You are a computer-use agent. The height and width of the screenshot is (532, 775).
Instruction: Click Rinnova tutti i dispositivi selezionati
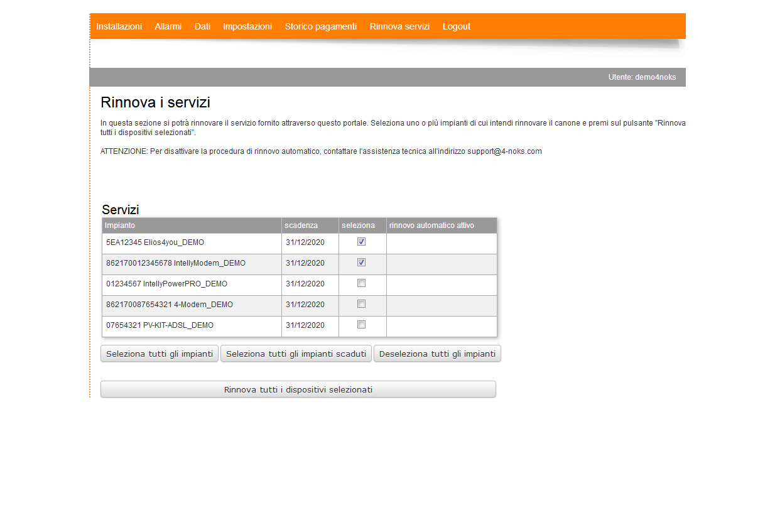tap(298, 389)
